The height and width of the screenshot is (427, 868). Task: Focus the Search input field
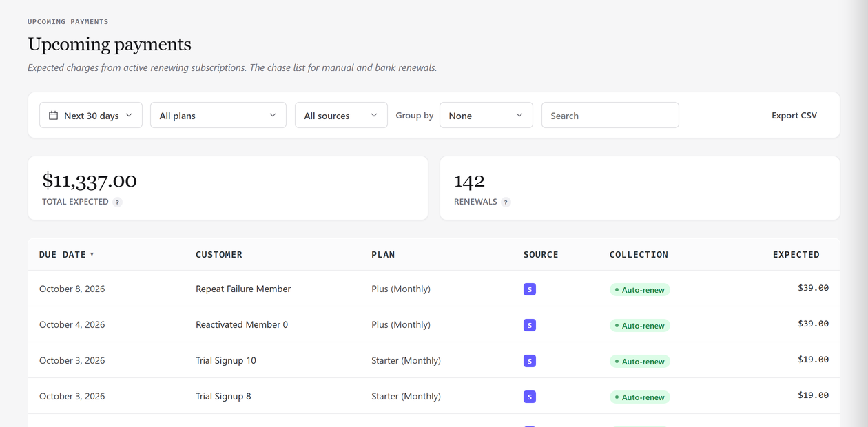point(610,115)
